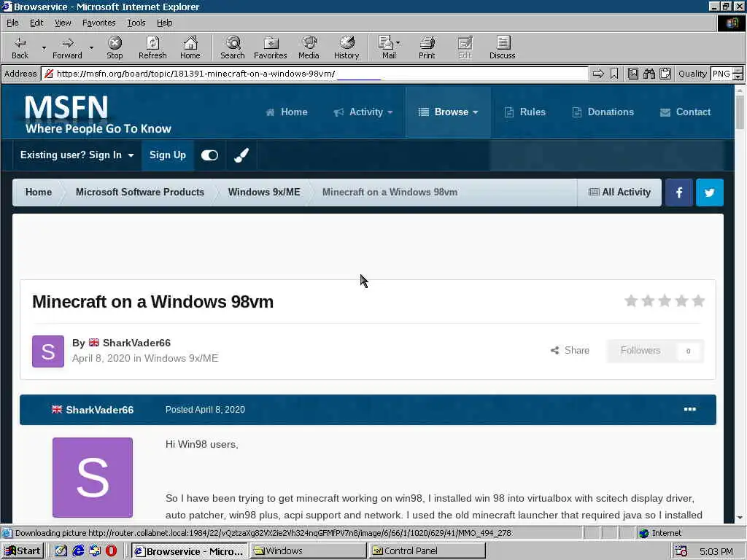
Task: Click the bookmark icon beside address bar
Action: click(x=614, y=74)
